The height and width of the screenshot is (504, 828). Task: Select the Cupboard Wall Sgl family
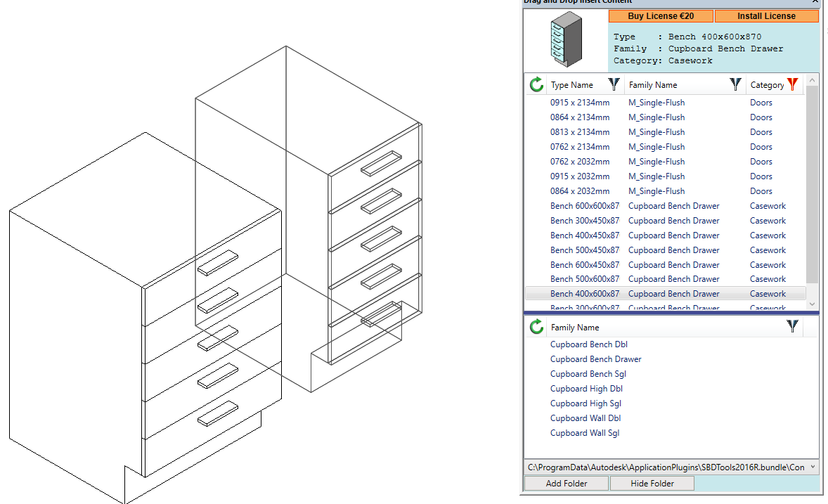pyautogui.click(x=585, y=432)
